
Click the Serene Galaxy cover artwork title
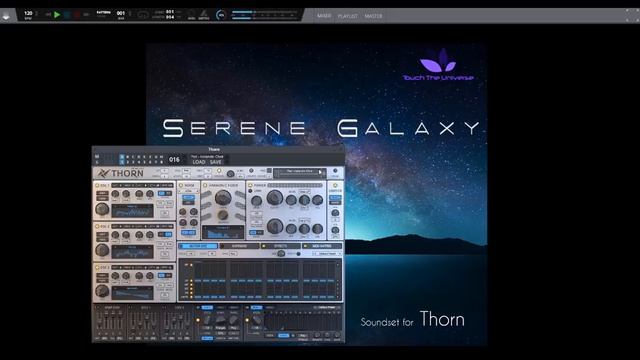pyautogui.click(x=321, y=128)
